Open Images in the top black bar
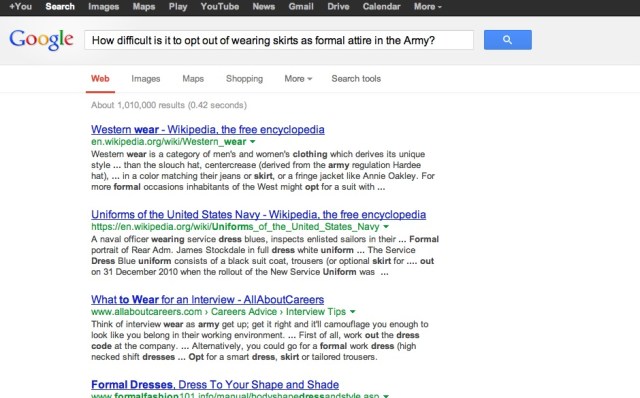The height and width of the screenshot is (398, 640). (x=103, y=7)
